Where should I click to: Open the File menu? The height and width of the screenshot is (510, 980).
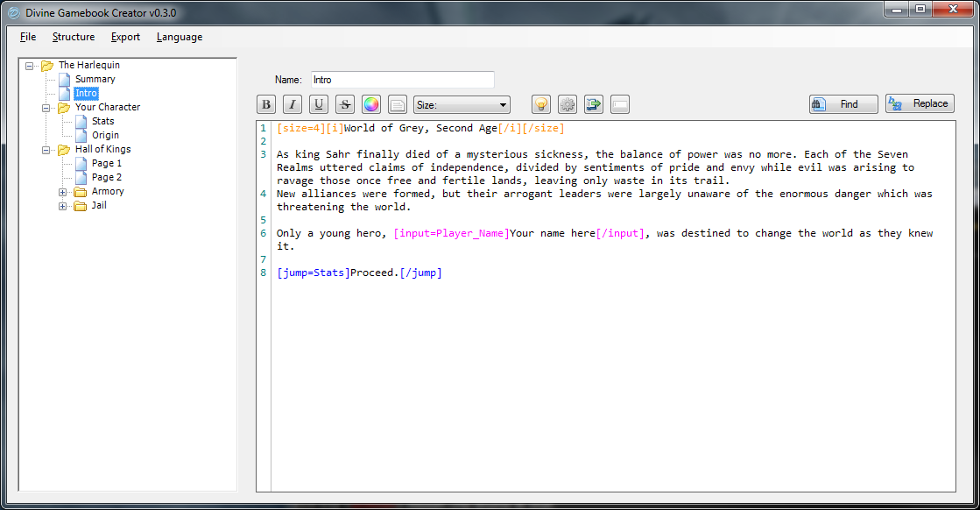point(28,37)
